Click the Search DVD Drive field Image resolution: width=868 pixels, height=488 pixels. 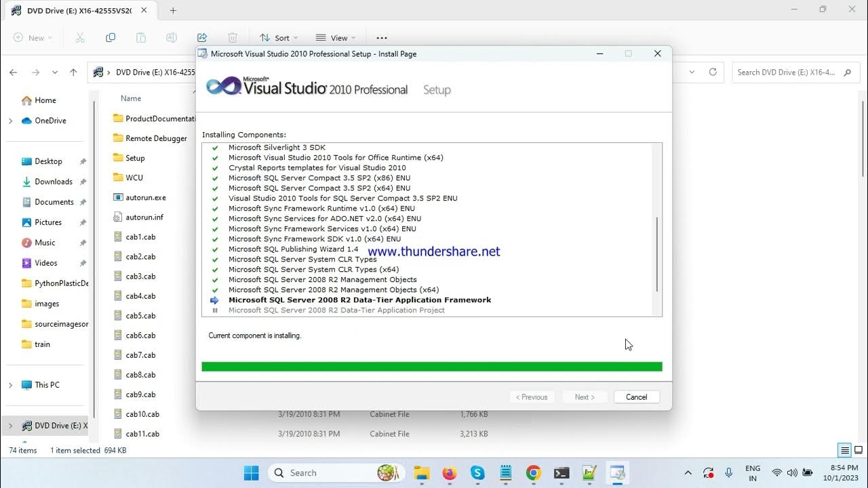coord(795,73)
